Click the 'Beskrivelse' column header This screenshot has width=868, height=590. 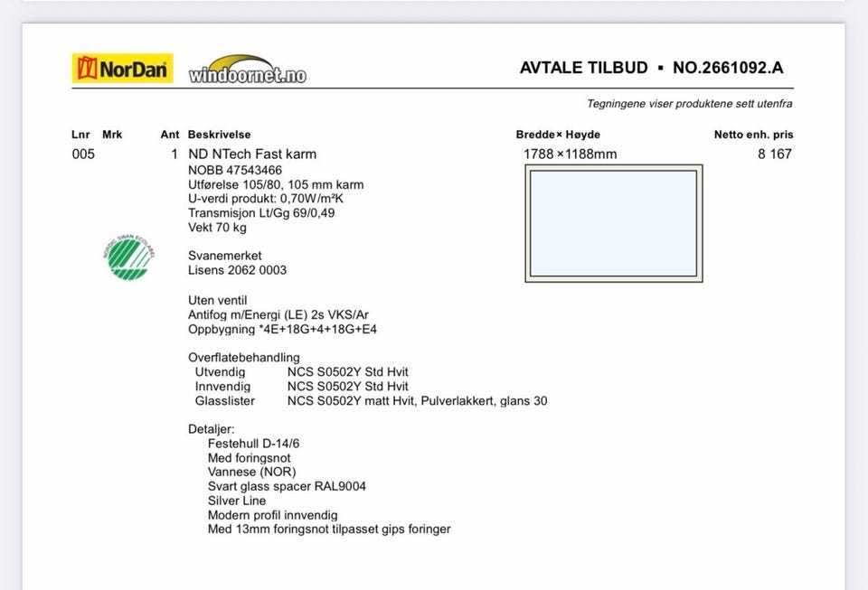pyautogui.click(x=219, y=135)
